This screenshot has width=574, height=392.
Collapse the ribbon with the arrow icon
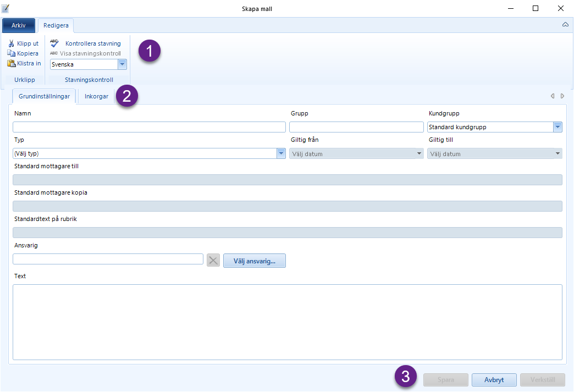565,25
